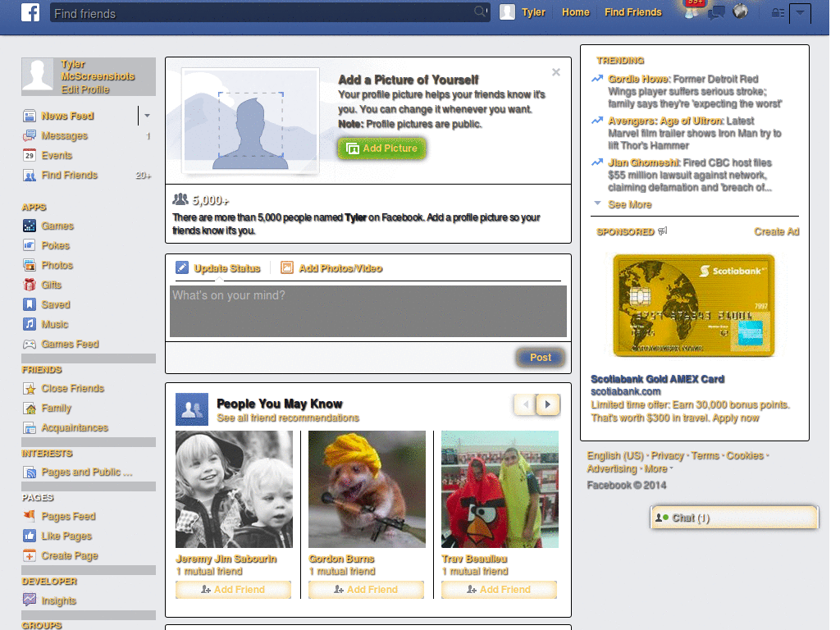
Task: Click the Facebook logo icon
Action: [30, 11]
